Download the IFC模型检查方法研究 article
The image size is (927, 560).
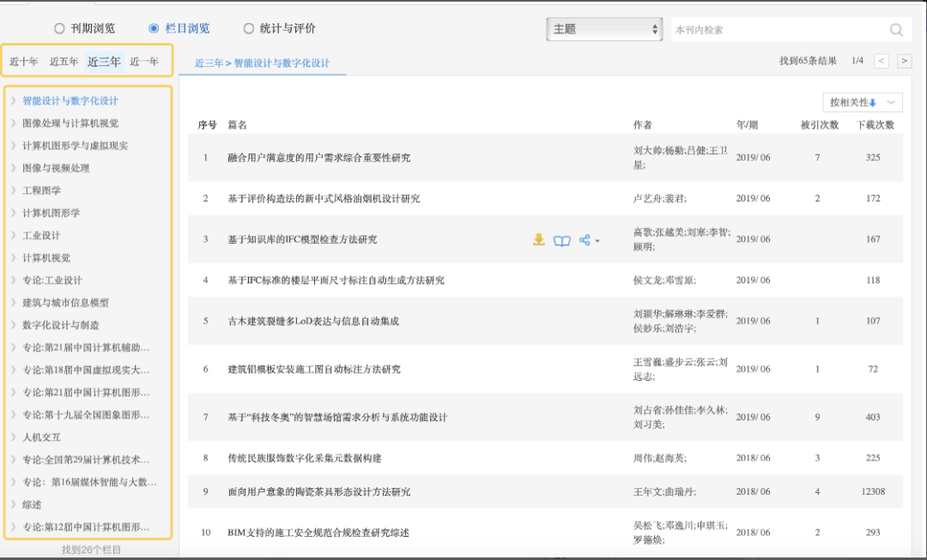pos(538,239)
